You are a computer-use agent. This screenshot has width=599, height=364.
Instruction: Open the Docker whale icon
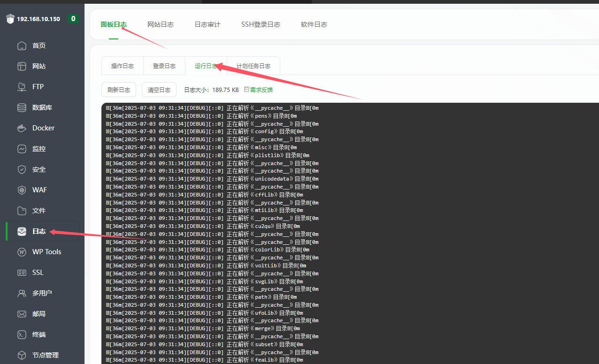[x=22, y=128]
